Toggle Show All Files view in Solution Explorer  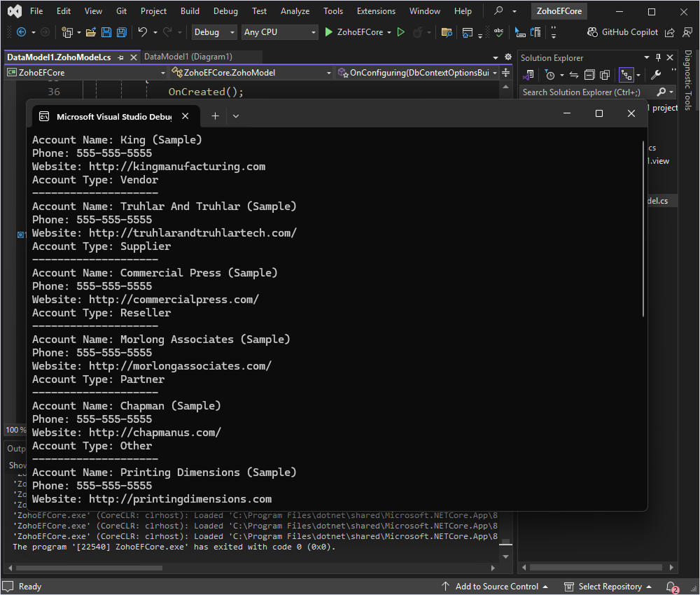point(605,75)
